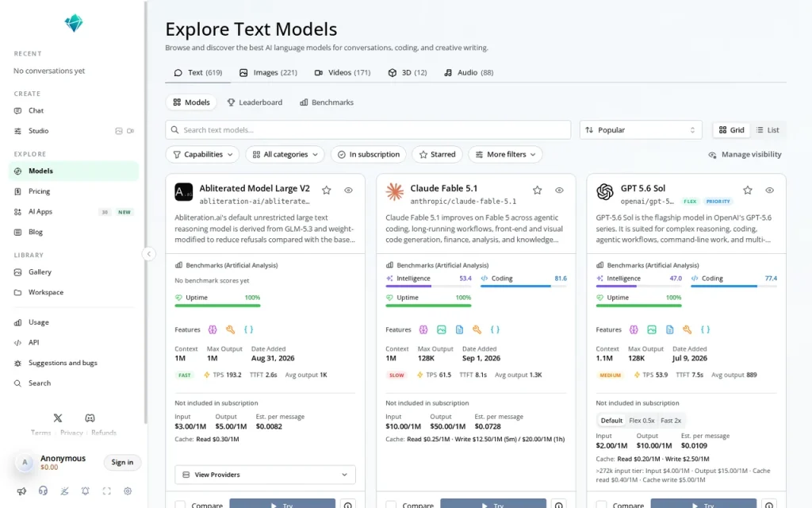
Task: Click braces structured-output icon on Claude Fable card
Action: point(495,329)
